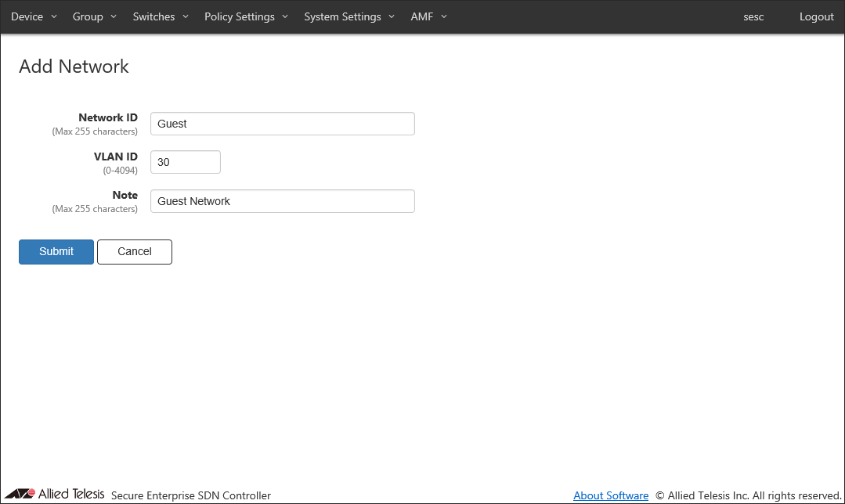Screen dimensions: 845x504
Task: Click the Add Network page heading
Action: (74, 67)
